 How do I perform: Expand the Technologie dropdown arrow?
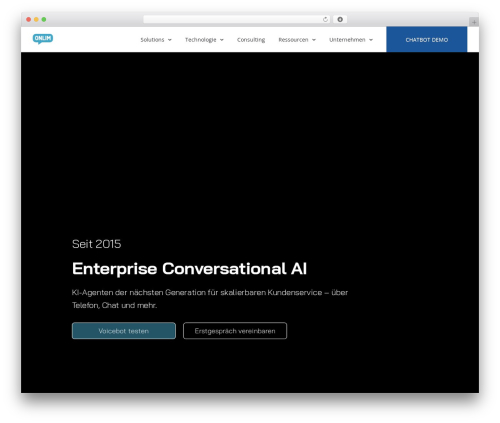tap(222, 40)
